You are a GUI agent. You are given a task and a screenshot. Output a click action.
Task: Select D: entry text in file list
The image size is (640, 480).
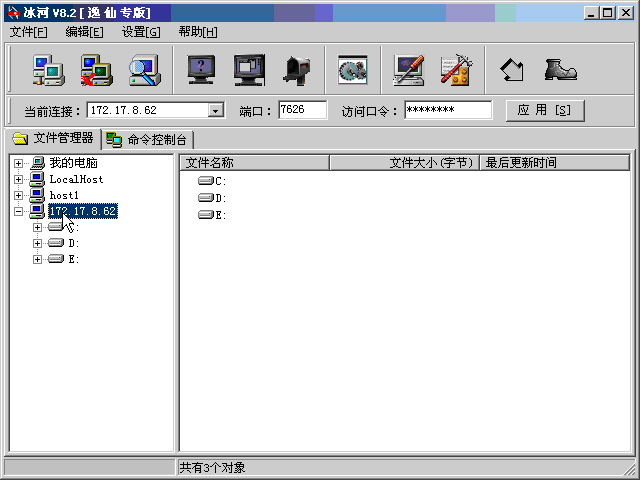coord(220,198)
